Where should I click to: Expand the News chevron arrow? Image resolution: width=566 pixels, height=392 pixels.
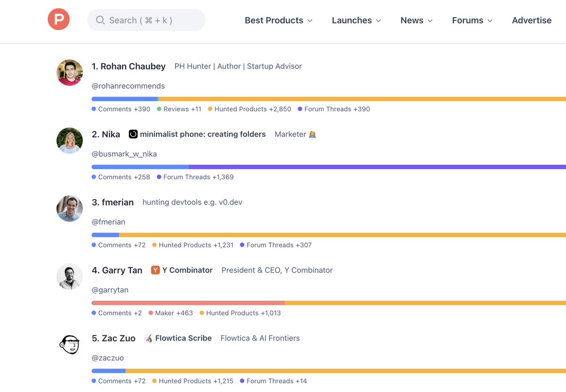pyautogui.click(x=430, y=21)
